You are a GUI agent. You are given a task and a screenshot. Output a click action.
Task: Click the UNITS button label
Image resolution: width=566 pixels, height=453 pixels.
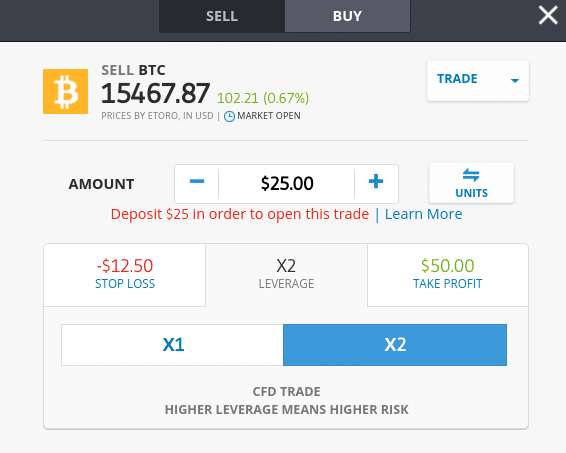471,193
